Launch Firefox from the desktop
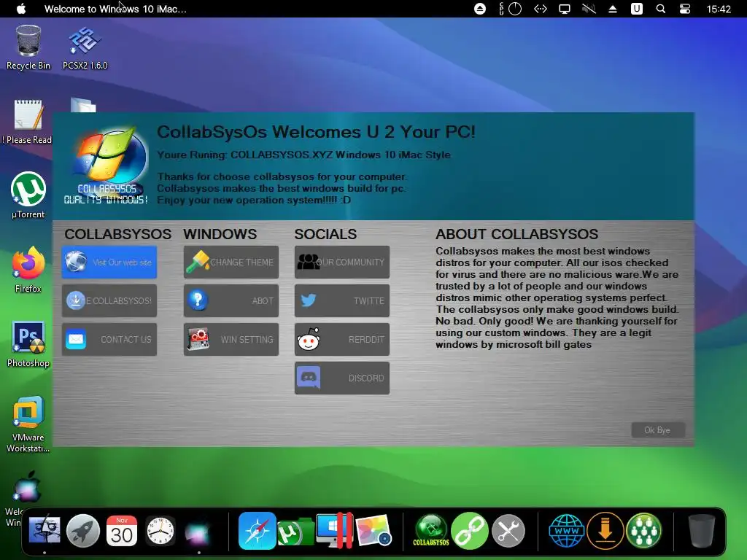Image resolution: width=747 pixels, height=560 pixels. click(28, 270)
